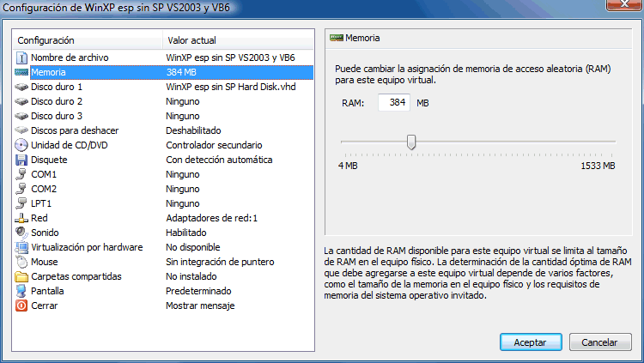This screenshot has height=363, width=644.
Task: Select the Disco duro 2 setting
Action: click(x=163, y=101)
